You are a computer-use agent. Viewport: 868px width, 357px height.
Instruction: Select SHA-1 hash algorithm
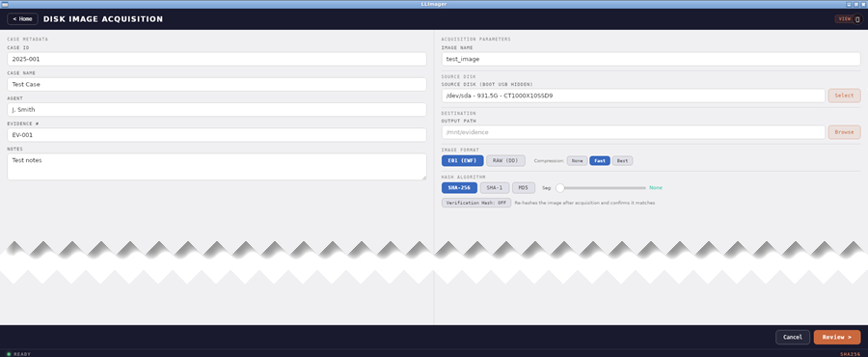[495, 187]
